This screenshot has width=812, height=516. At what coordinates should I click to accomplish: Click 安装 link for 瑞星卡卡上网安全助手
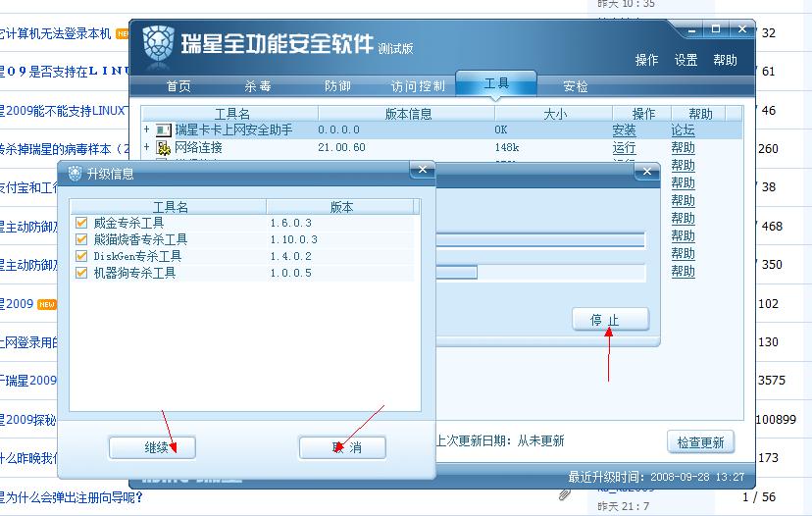(624, 130)
